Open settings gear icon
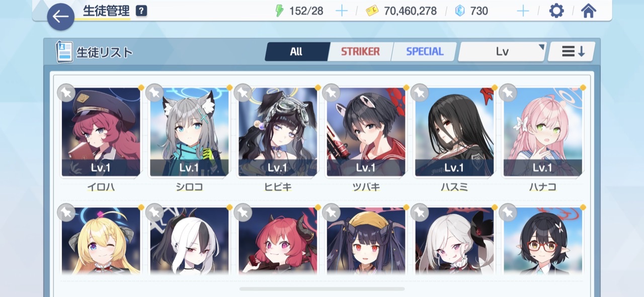Image resolution: width=644 pixels, height=297 pixels. [x=556, y=11]
